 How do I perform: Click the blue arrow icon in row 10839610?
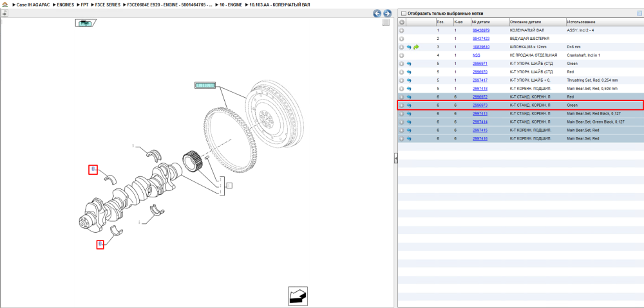click(x=409, y=47)
